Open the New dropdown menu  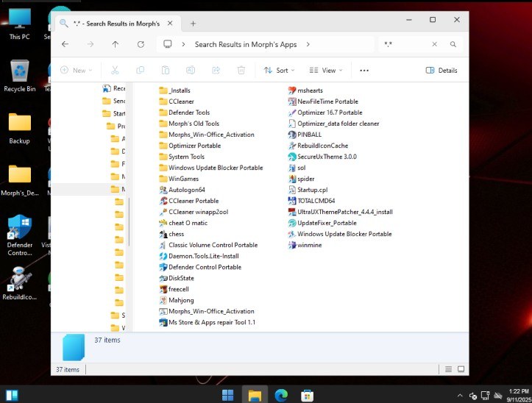(77, 70)
